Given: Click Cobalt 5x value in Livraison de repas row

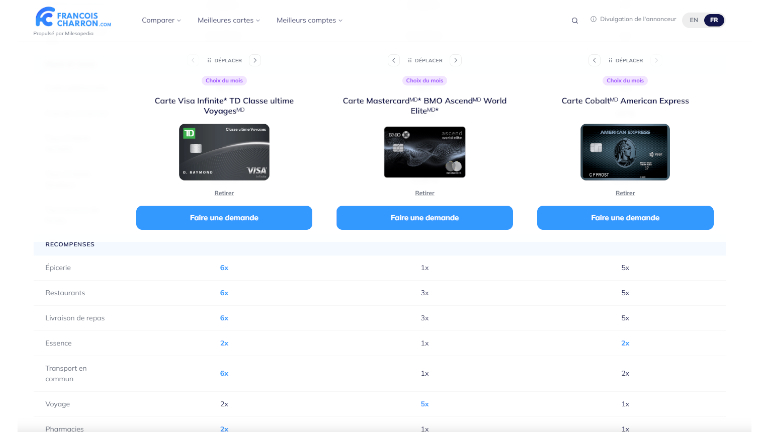Looking at the screenshot, I should 625,318.
